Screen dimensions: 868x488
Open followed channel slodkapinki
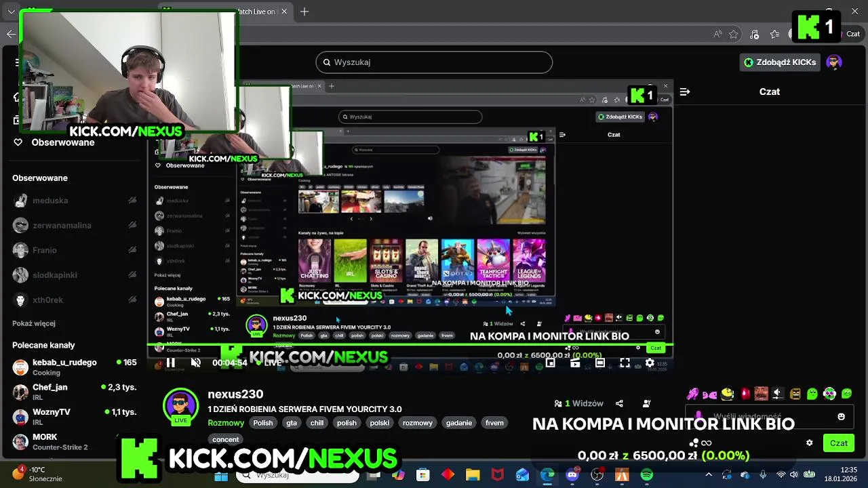[x=75, y=275]
